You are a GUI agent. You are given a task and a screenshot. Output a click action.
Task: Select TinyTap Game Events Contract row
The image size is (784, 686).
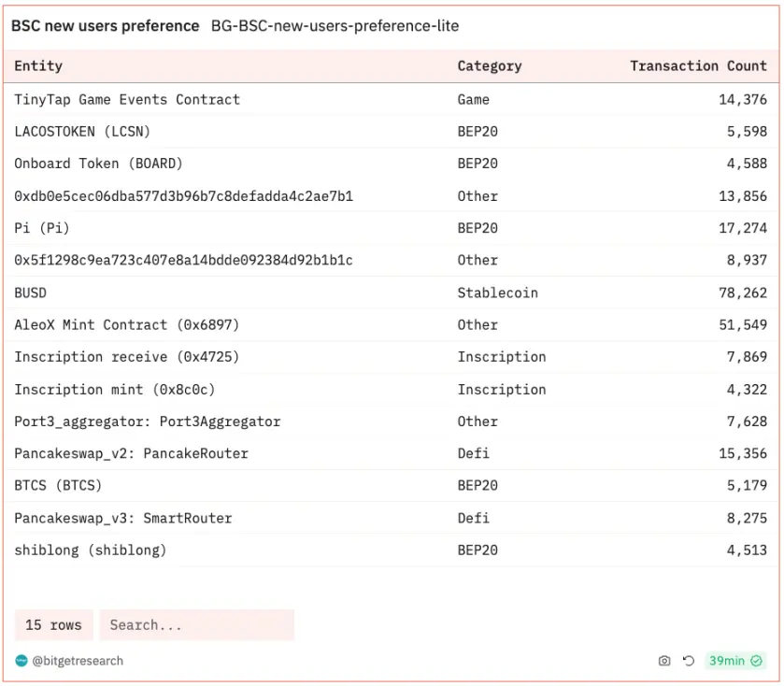pyautogui.click(x=127, y=99)
